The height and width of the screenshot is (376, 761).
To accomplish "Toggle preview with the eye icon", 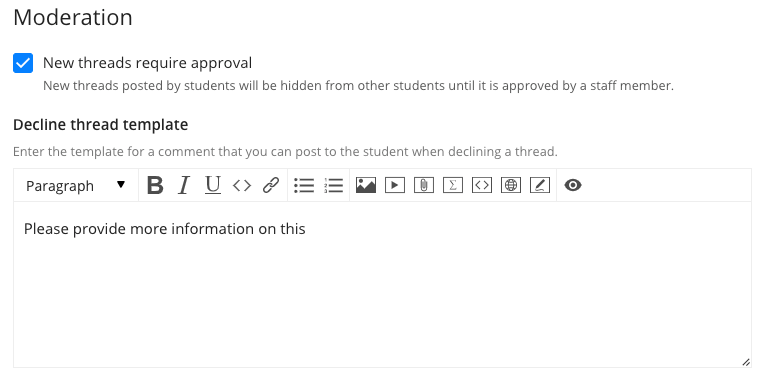I will tap(573, 185).
